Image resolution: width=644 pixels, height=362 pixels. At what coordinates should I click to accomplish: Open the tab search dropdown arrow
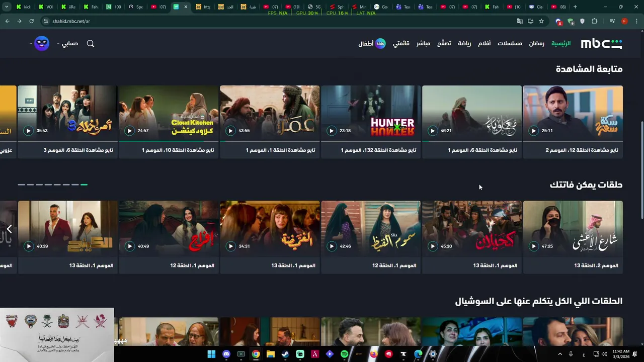pos(7,7)
